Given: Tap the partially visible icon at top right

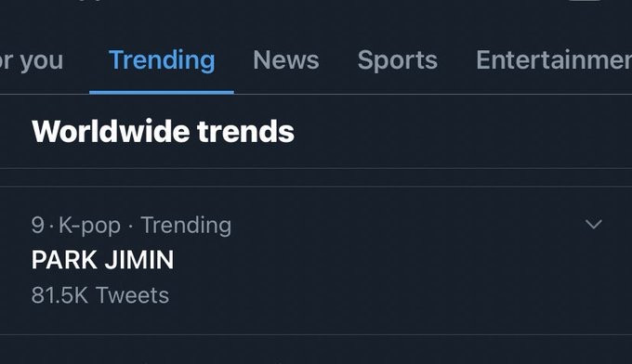Looking at the screenshot, I should (585, 1).
